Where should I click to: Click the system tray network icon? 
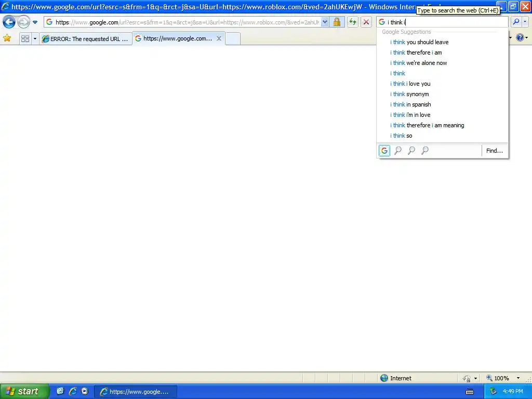pos(493,391)
